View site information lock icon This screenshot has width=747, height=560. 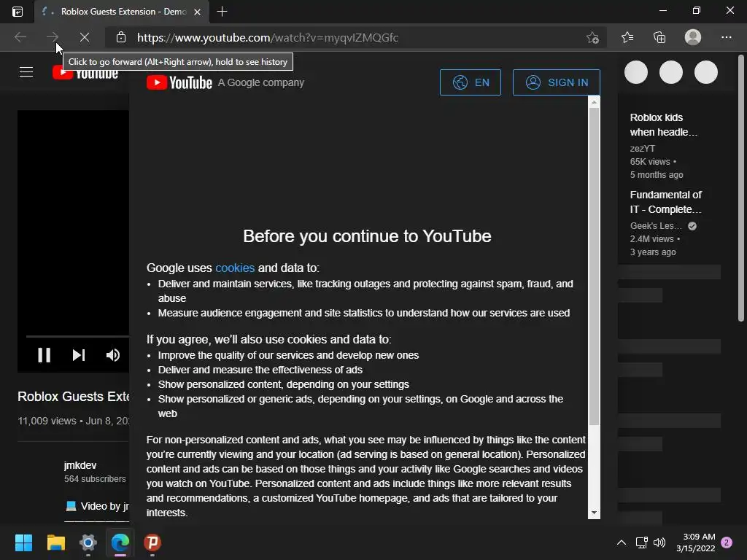click(x=121, y=37)
